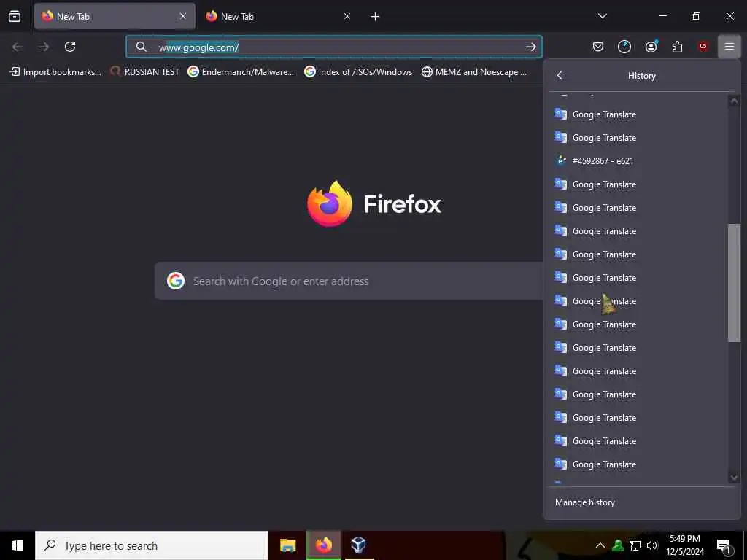Open the Endermanch/Malware bookmark
747x560 pixels.
click(241, 72)
